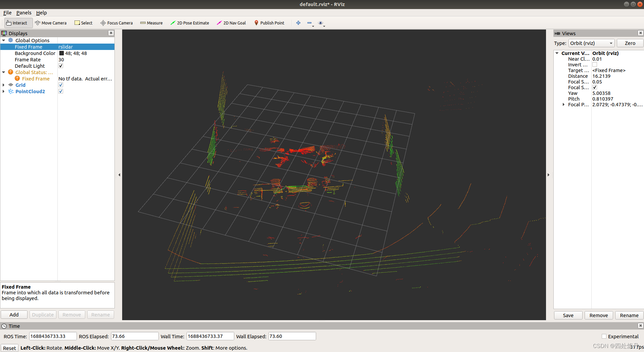Activate 2D Nav Goal tool

pos(232,23)
